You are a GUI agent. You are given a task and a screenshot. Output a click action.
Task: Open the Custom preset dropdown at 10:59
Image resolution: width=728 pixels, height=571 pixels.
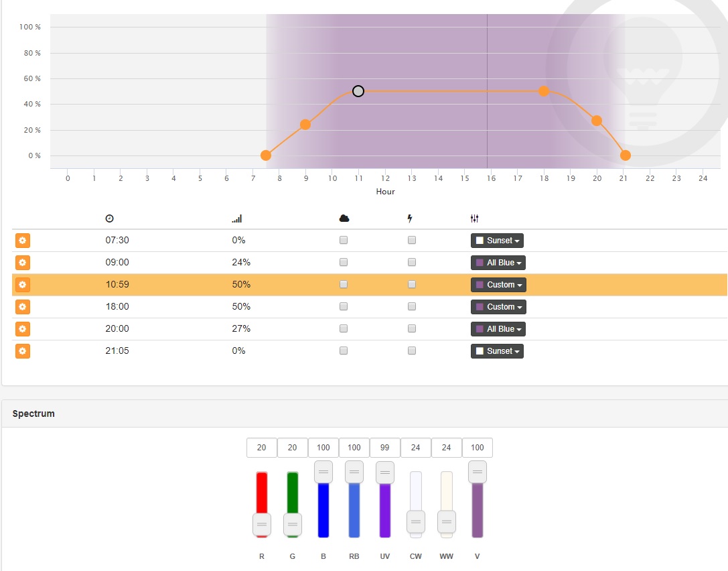498,285
